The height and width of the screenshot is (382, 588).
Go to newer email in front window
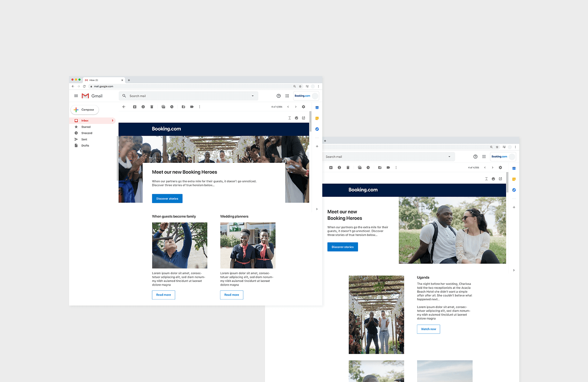click(288, 107)
